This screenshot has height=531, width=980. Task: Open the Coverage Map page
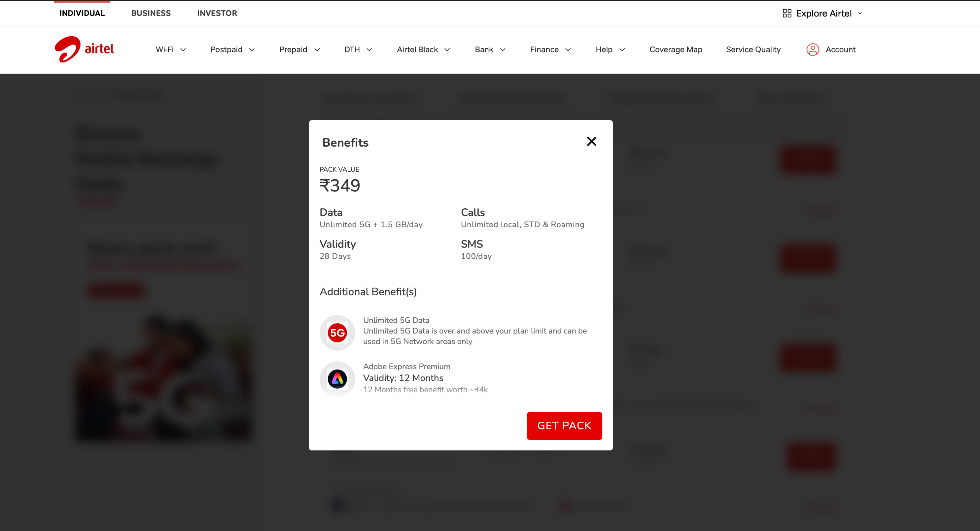pos(676,50)
